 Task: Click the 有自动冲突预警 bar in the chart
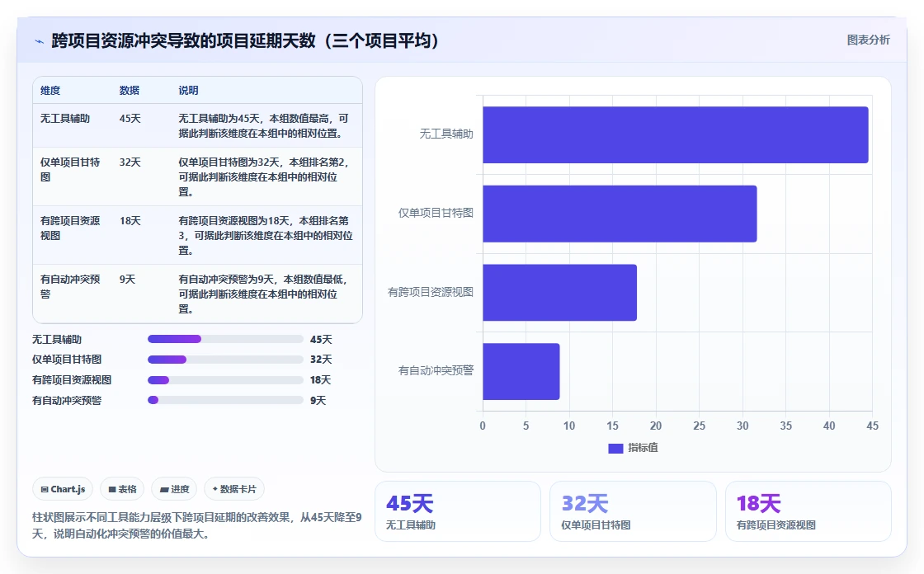click(x=521, y=372)
